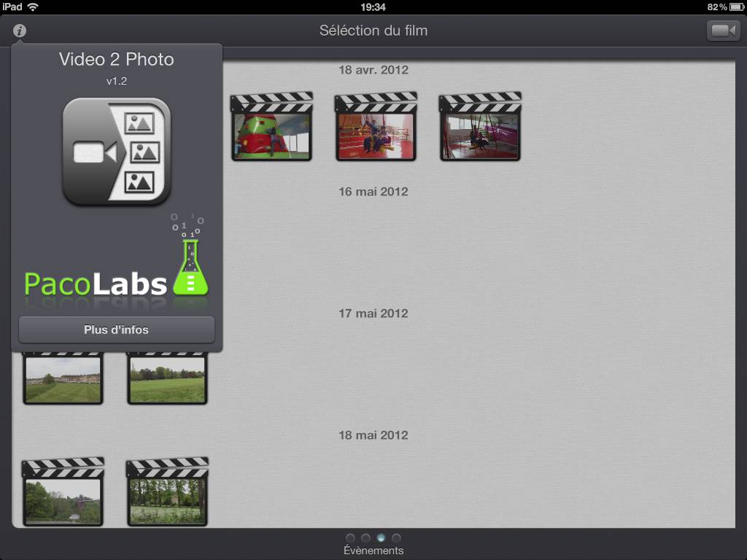Click the Plus d'infos button

click(117, 330)
